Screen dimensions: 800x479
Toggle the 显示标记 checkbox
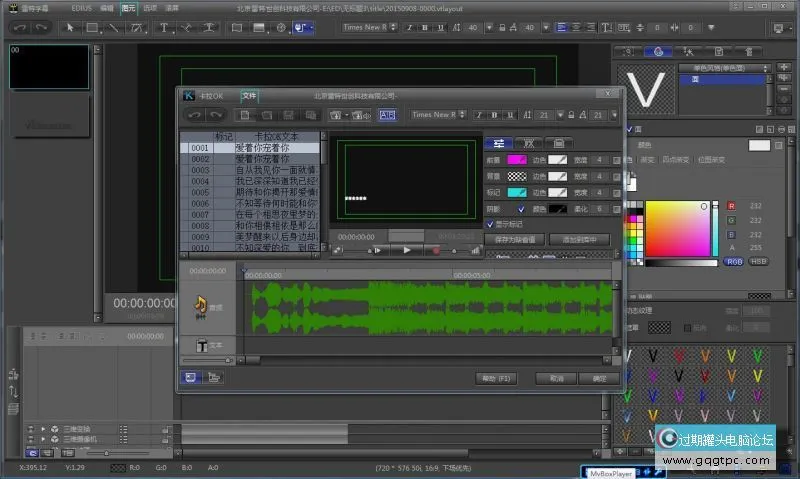point(489,225)
